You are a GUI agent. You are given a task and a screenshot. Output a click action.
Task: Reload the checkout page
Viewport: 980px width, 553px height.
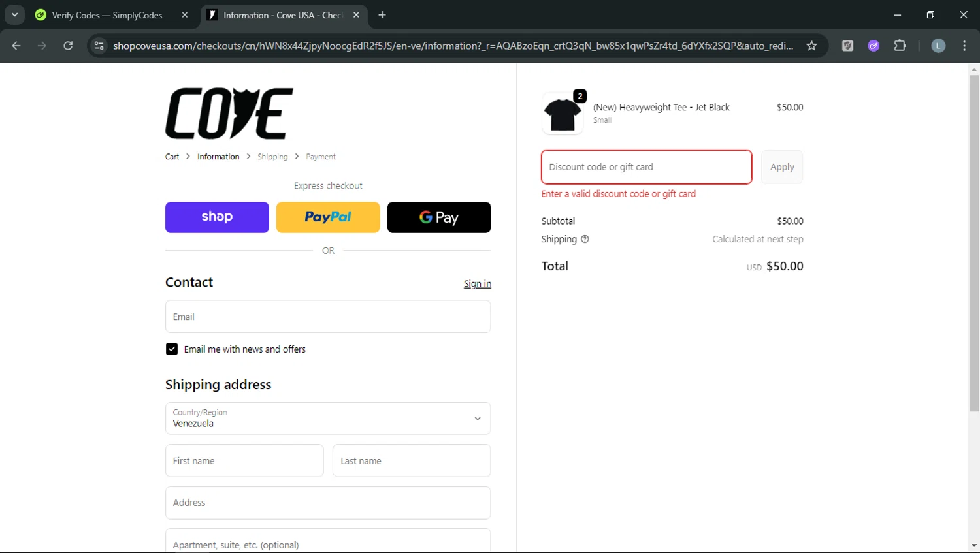[x=68, y=46]
